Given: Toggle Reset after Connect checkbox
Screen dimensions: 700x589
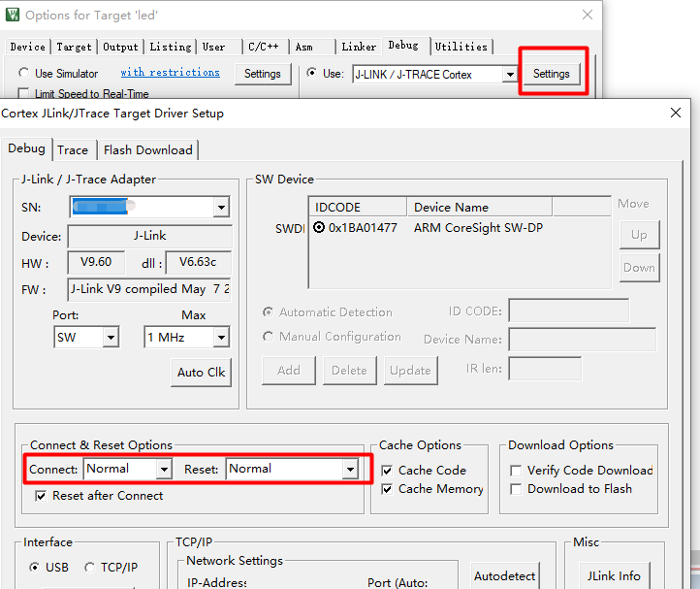Looking at the screenshot, I should pos(41,496).
